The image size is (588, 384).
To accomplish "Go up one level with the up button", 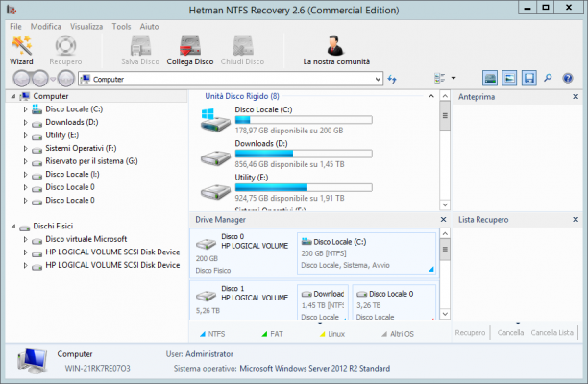I will (66, 79).
